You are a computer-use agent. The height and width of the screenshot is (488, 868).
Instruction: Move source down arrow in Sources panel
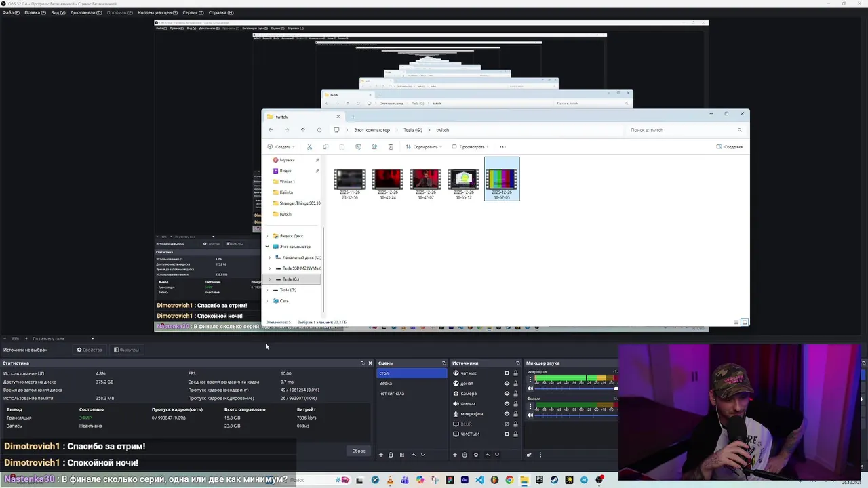coord(496,455)
